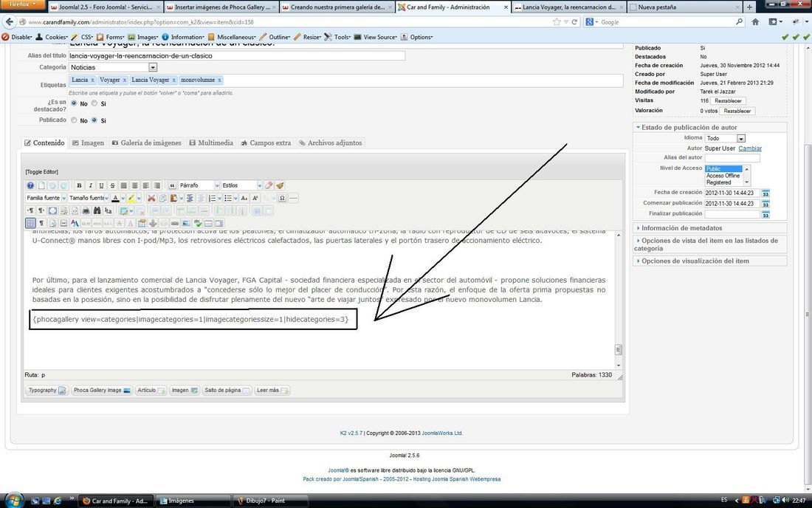The height and width of the screenshot is (508, 812).
Task: Insert a horizontal rule line
Action: [294, 198]
